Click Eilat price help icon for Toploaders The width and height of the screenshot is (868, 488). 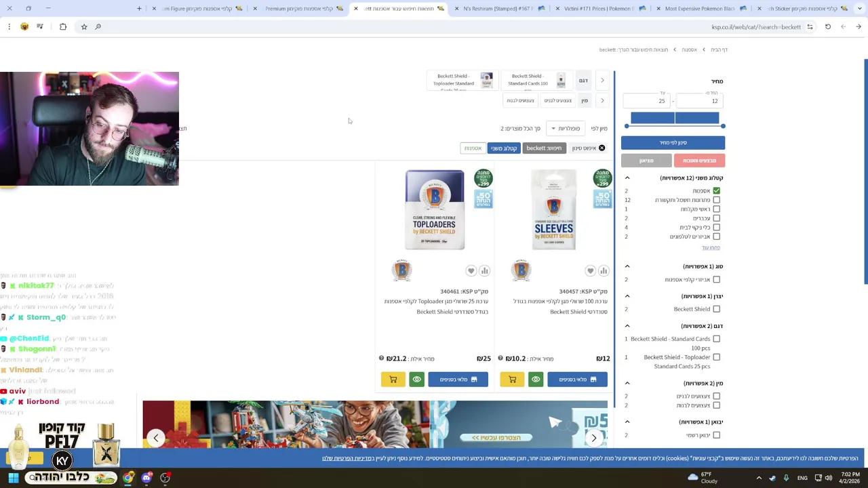[x=381, y=359]
